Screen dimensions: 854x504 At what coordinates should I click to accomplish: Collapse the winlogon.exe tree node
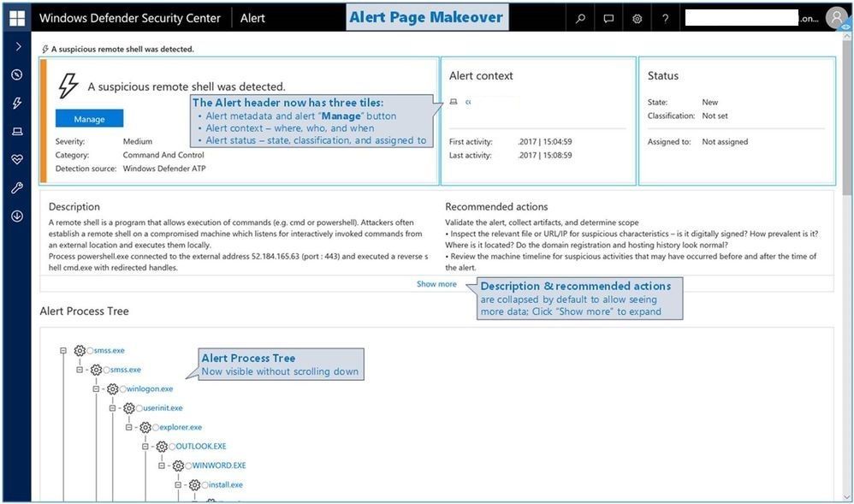[96, 389]
